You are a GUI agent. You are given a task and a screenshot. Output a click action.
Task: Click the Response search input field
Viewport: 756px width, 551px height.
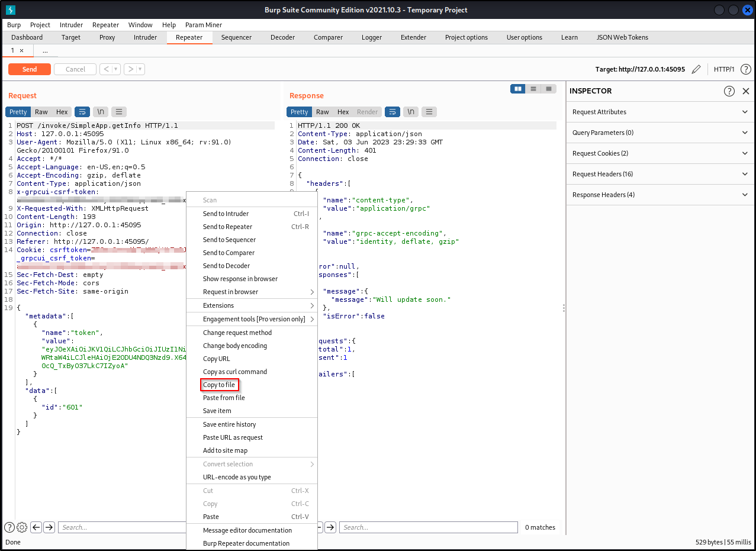(x=429, y=527)
